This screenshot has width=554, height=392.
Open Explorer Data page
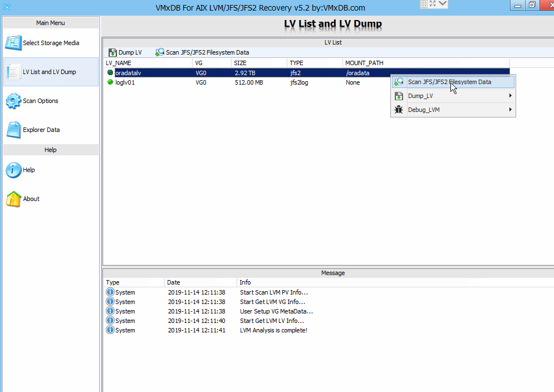click(x=51, y=130)
